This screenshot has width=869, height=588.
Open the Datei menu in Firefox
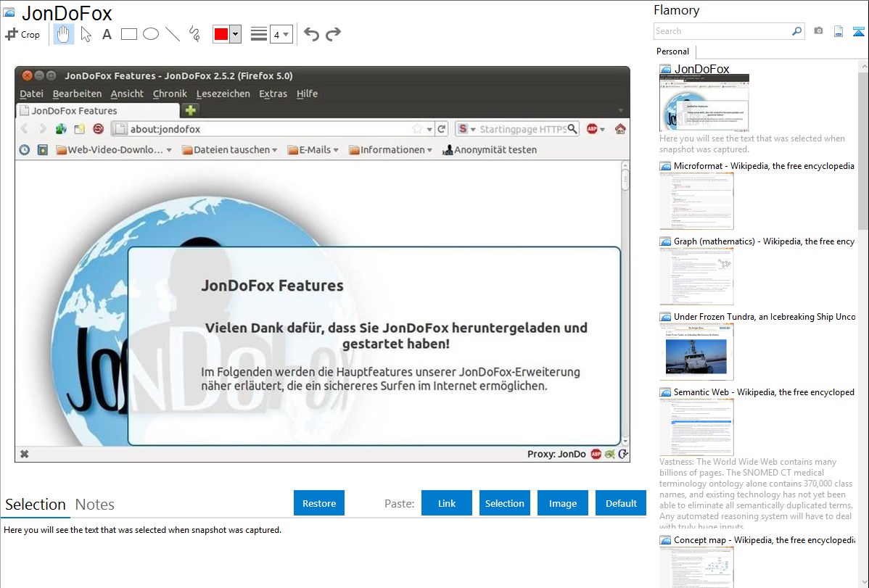32,94
